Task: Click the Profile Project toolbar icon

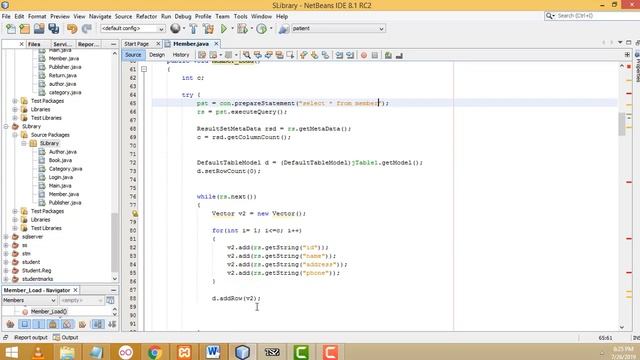Action: coord(262,29)
